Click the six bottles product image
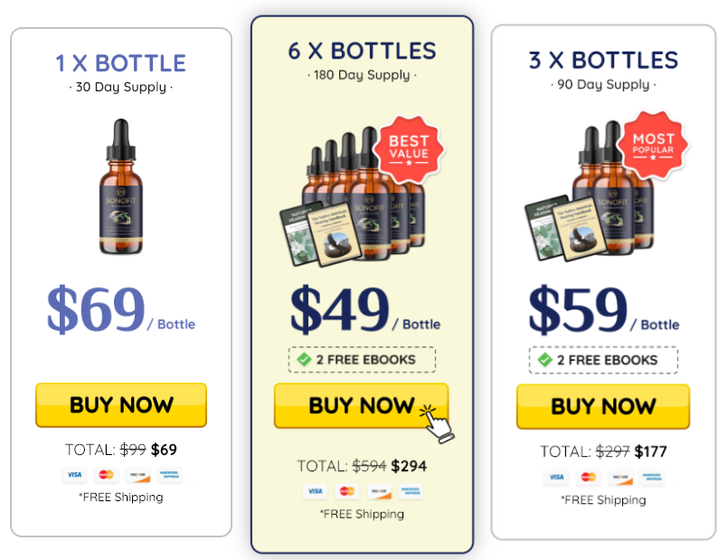This screenshot has width=728, height=560. click(353, 195)
